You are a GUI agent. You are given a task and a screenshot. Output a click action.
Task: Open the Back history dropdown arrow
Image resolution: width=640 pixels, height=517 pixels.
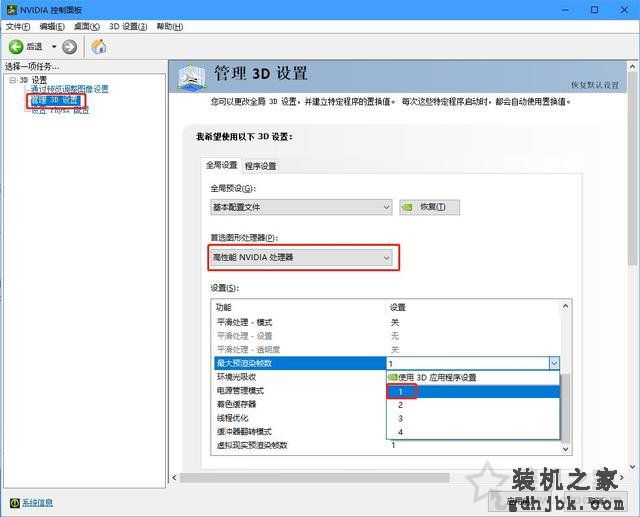coord(53,47)
